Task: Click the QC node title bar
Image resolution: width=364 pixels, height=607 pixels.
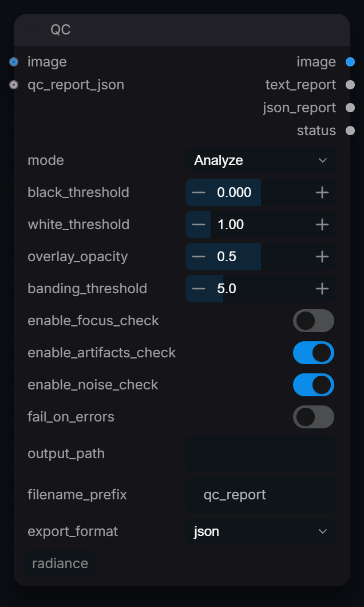Action: [182, 30]
